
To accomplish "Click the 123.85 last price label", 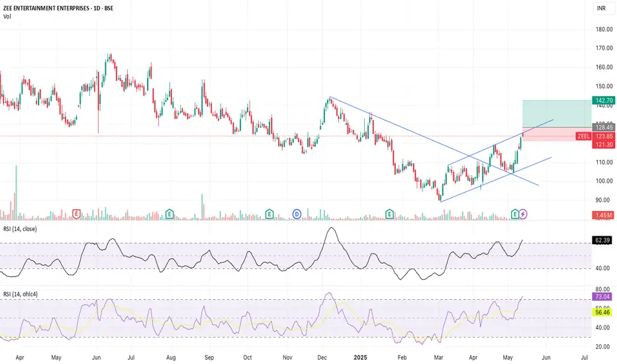I will (x=603, y=136).
